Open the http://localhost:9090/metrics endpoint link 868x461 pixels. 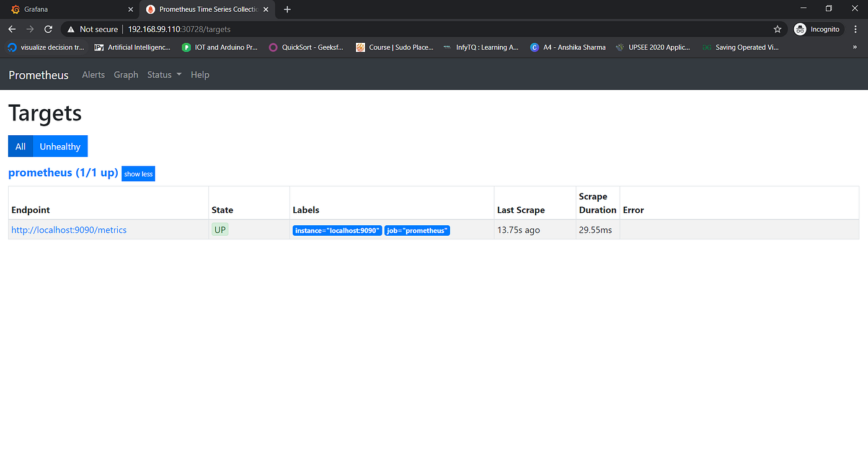coord(69,230)
